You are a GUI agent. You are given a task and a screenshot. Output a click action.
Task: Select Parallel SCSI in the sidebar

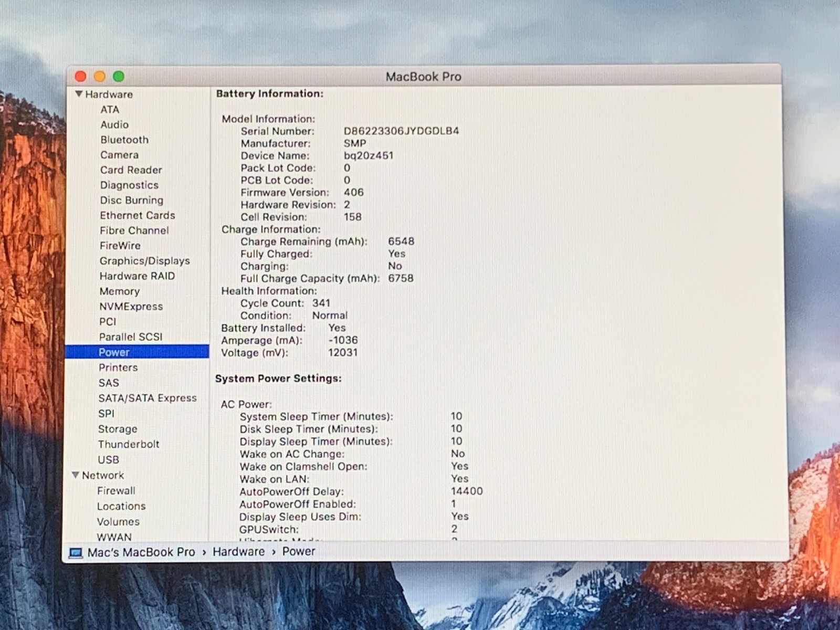[x=131, y=337]
